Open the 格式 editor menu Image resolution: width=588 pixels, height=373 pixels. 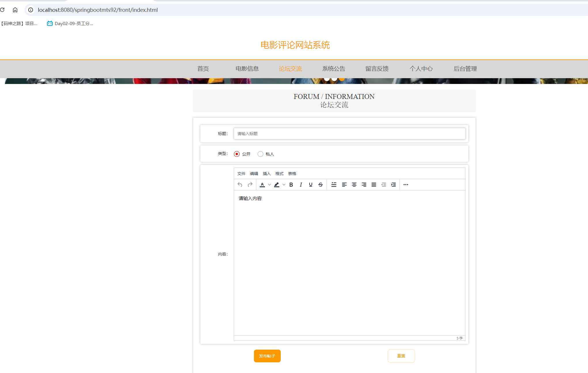(279, 174)
